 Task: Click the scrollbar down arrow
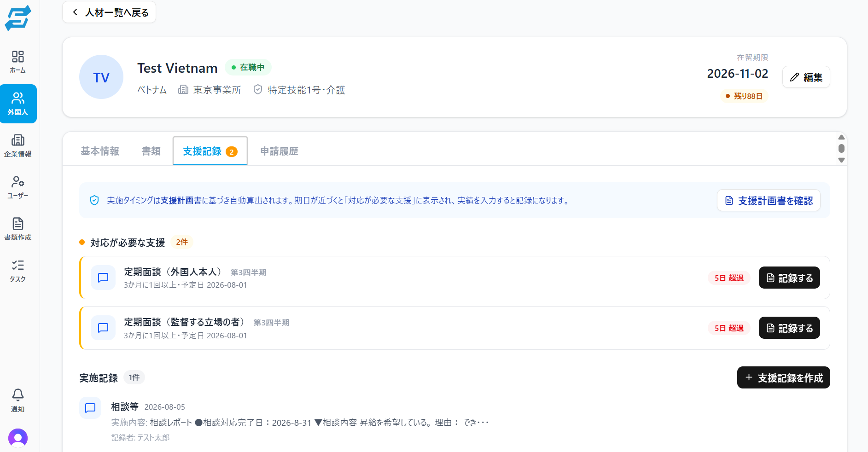[x=841, y=160]
